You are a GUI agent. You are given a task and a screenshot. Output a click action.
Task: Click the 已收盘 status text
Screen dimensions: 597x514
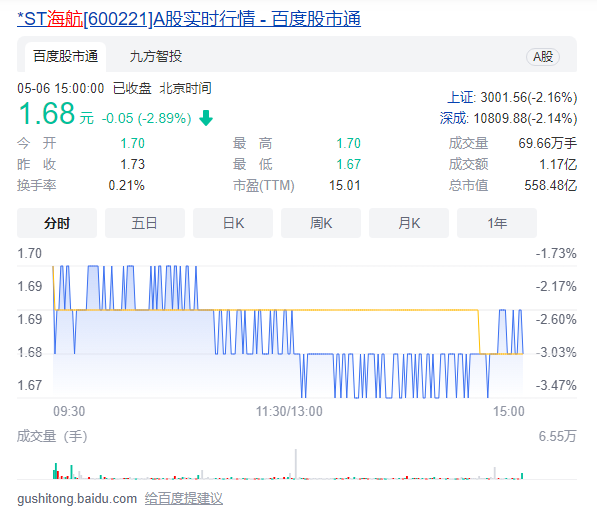pos(132,88)
